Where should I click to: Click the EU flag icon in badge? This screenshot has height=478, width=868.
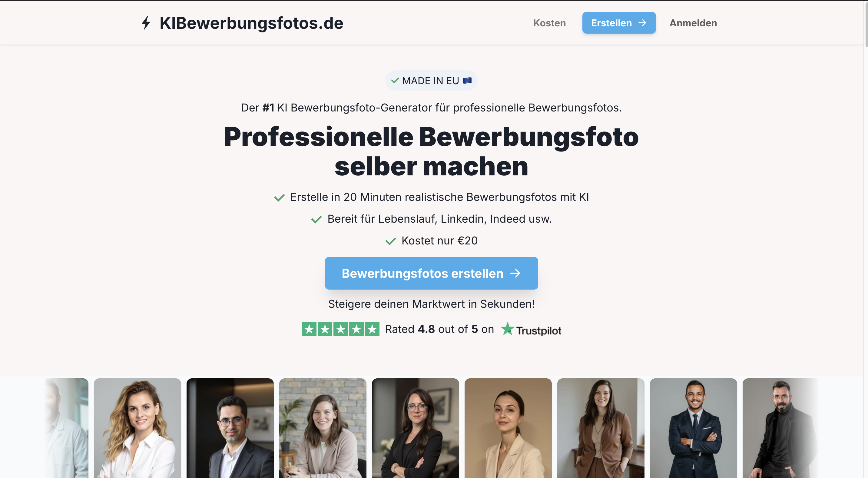tap(467, 80)
